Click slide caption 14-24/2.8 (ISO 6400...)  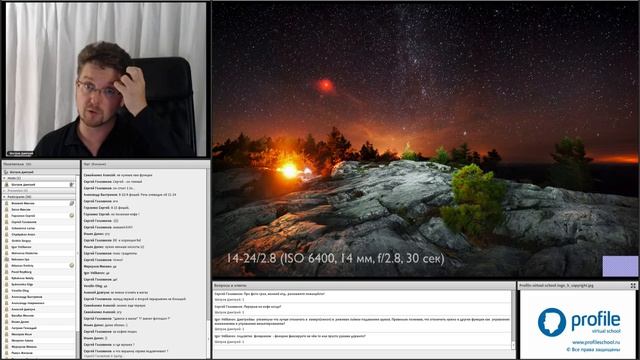[336, 258]
